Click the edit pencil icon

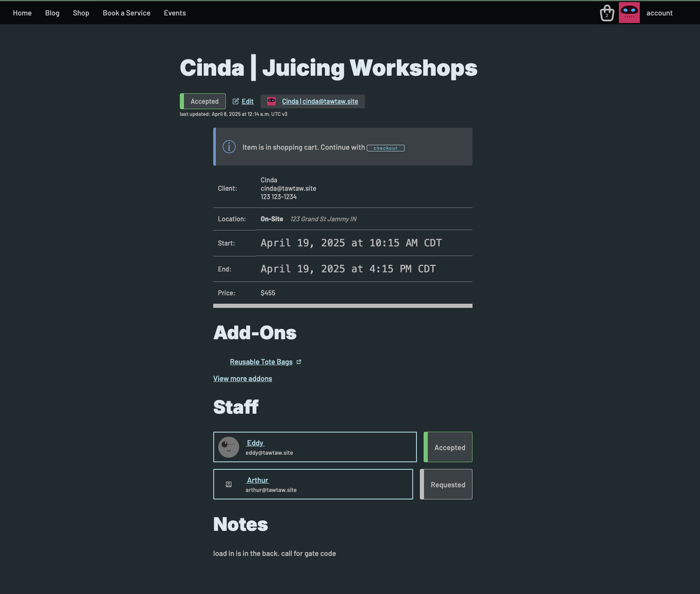point(236,101)
